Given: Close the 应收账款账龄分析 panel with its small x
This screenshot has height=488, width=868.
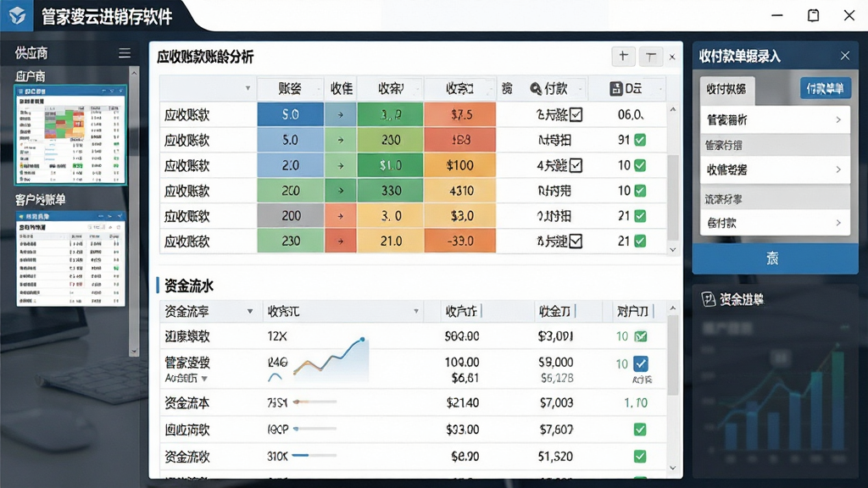Looking at the screenshot, I should 672,57.
